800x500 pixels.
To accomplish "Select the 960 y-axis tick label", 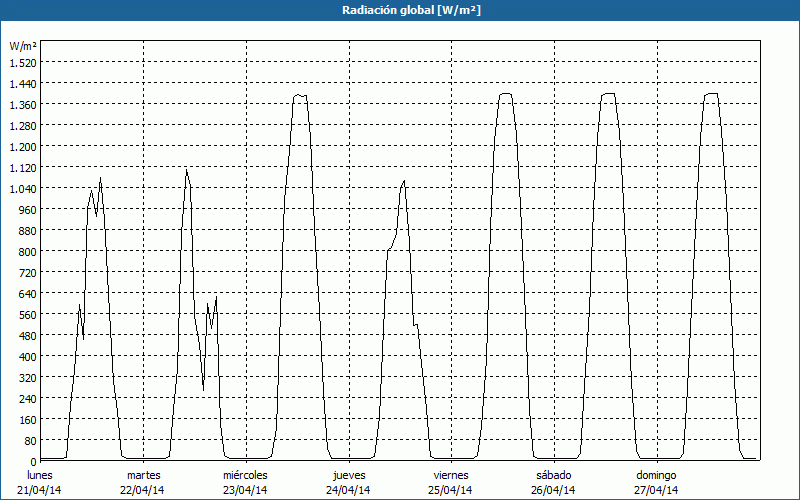I will coord(27,209).
